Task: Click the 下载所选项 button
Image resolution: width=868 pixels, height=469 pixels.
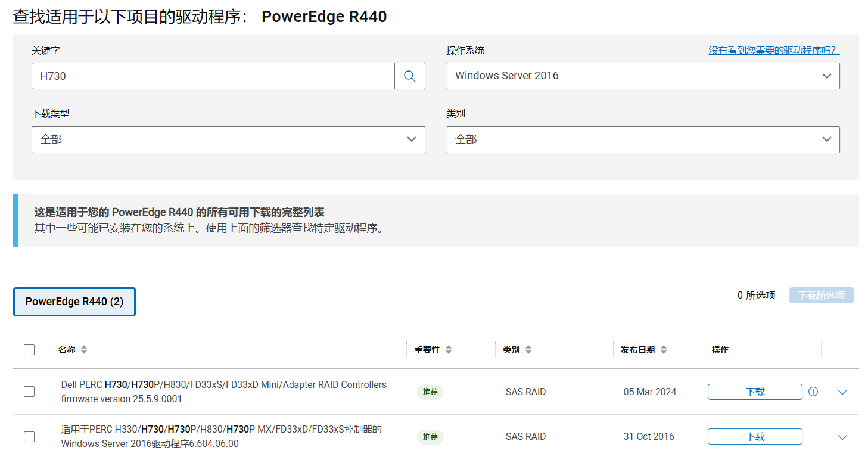Action: coord(821,295)
